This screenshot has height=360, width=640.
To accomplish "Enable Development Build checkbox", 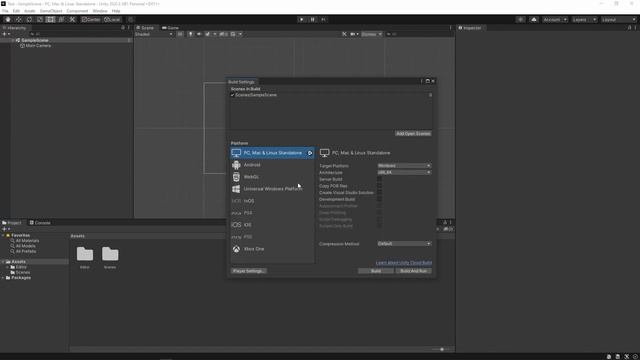I will [380, 199].
